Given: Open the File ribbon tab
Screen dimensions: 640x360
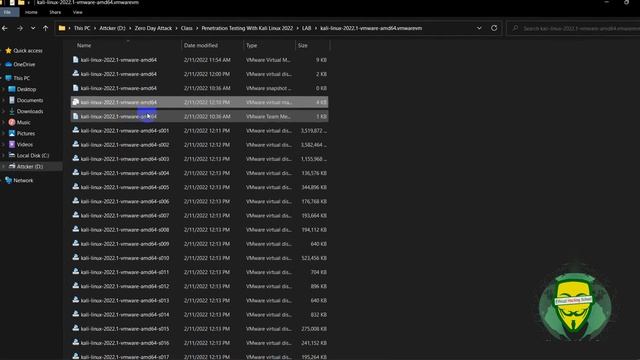Looking at the screenshot, I should click(7, 12).
